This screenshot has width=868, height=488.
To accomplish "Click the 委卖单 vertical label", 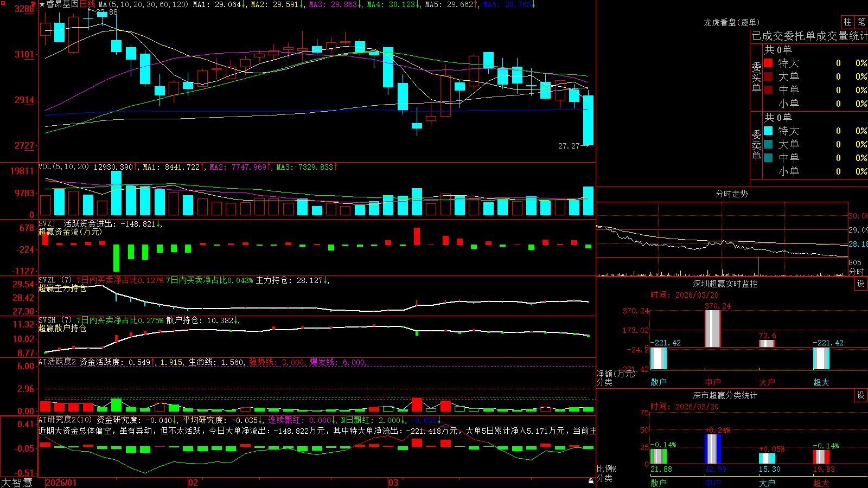I will pos(756,145).
